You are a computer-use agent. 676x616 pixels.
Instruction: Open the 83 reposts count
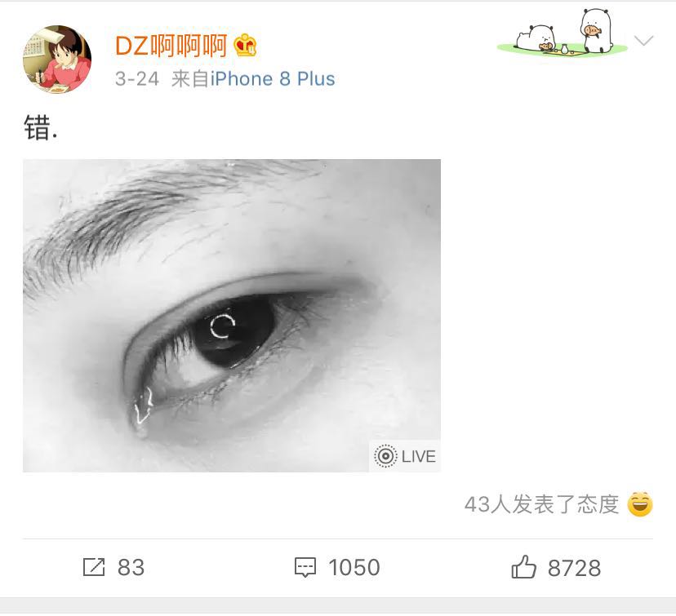[131, 567]
